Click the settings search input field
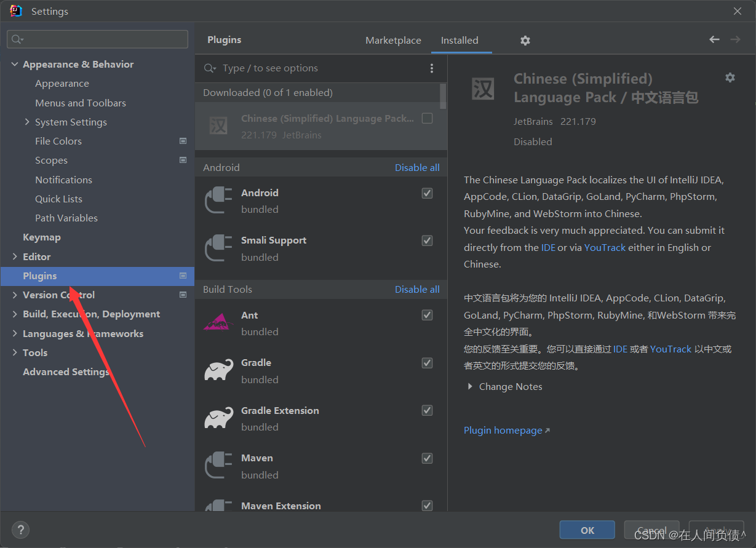756x548 pixels. click(x=98, y=39)
